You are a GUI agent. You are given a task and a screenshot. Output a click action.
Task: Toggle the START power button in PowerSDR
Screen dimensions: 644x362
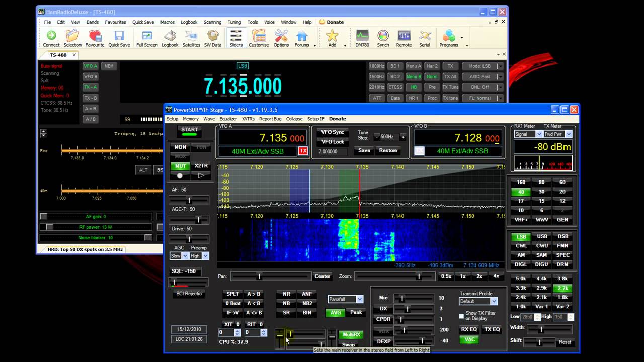point(190,131)
